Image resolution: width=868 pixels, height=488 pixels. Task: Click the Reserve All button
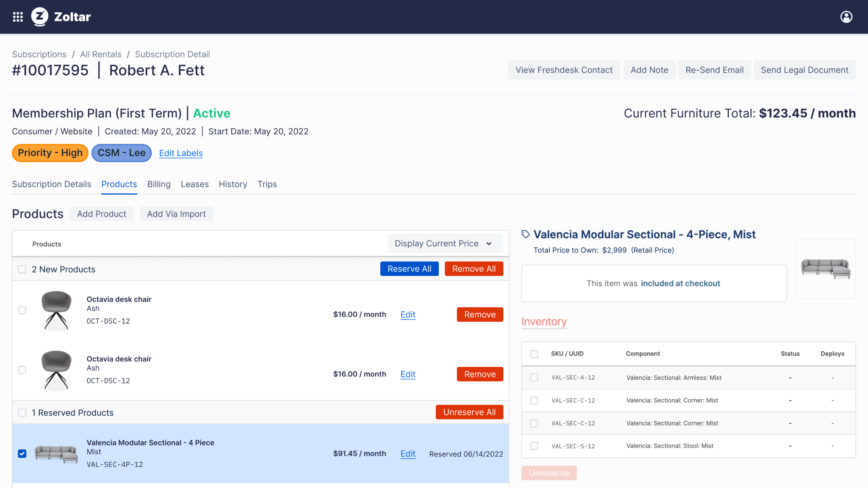click(x=409, y=269)
